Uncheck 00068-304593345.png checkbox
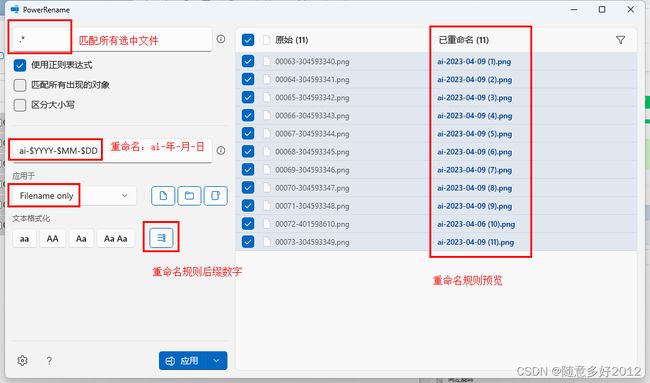Screen dimensions: 650x383 (x=248, y=152)
